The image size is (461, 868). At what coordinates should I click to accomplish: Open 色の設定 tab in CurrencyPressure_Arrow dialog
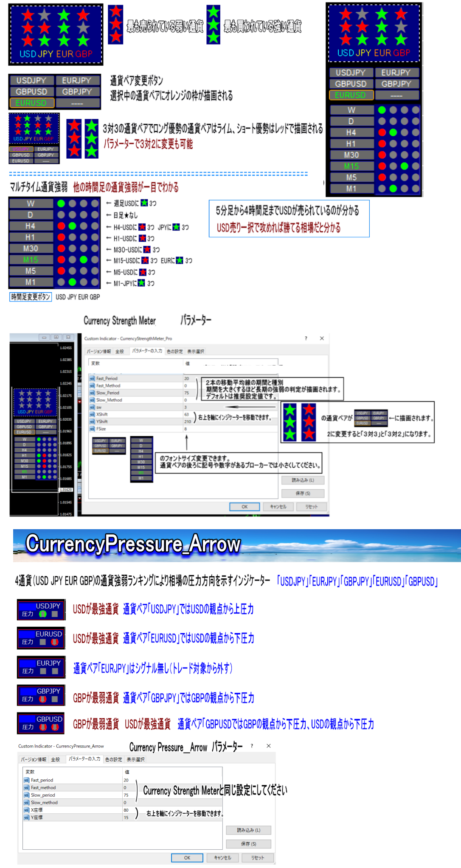[113, 759]
